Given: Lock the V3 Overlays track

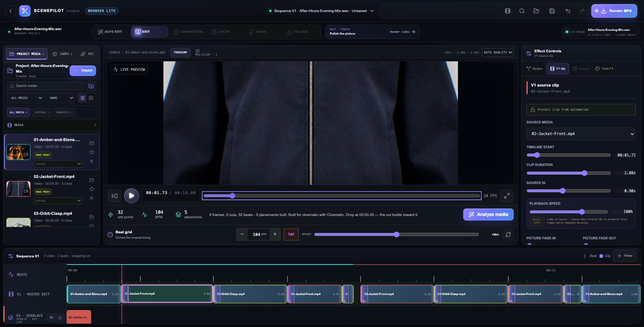Looking at the screenshot, I should (x=60, y=318).
